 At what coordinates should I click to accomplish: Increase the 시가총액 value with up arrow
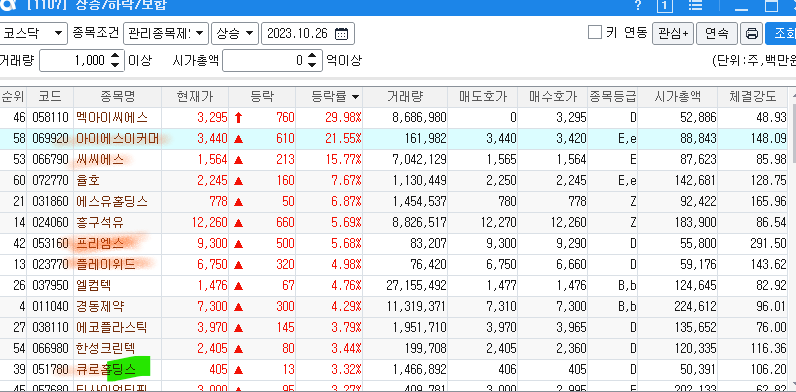pos(312,56)
